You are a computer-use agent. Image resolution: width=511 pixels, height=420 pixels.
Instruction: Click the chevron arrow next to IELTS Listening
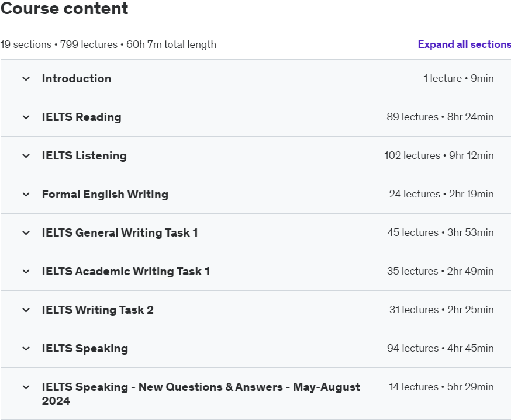26,156
